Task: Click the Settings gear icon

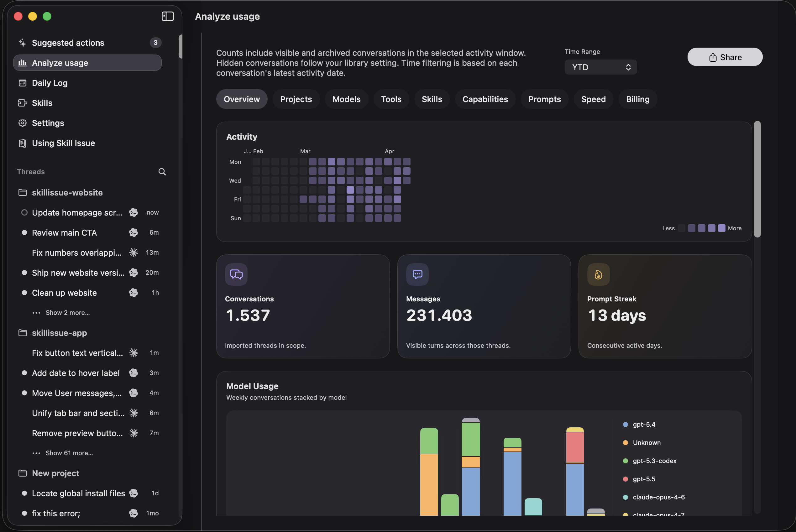Action: coord(22,123)
